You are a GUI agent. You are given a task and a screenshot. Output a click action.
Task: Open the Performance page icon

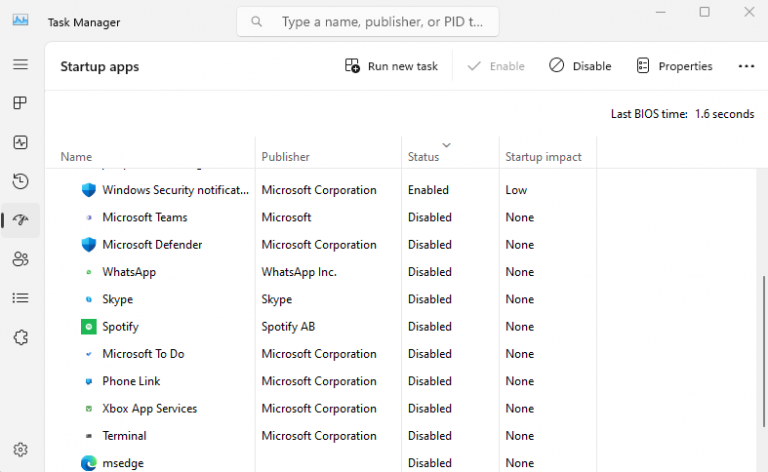pyautogui.click(x=20, y=142)
